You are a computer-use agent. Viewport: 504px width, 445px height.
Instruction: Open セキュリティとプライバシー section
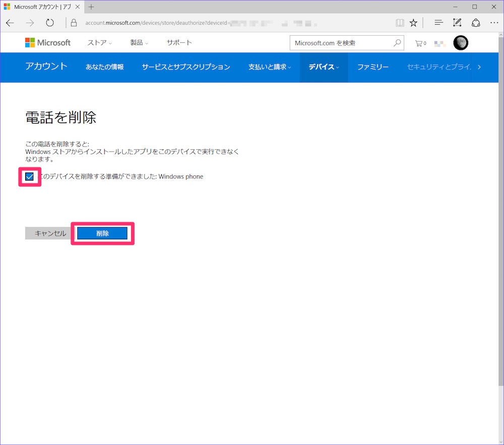pyautogui.click(x=439, y=67)
